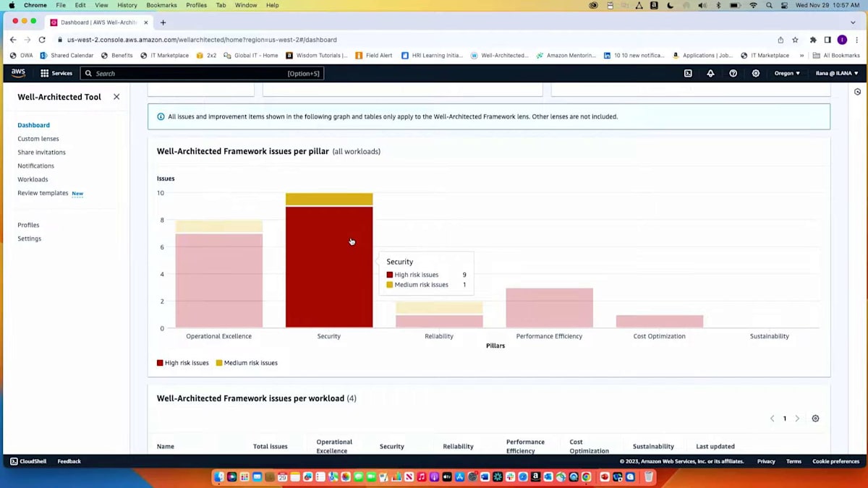Toggle the Medium risk issues legend swatch
This screenshot has height=488, width=868.
pyautogui.click(x=219, y=363)
